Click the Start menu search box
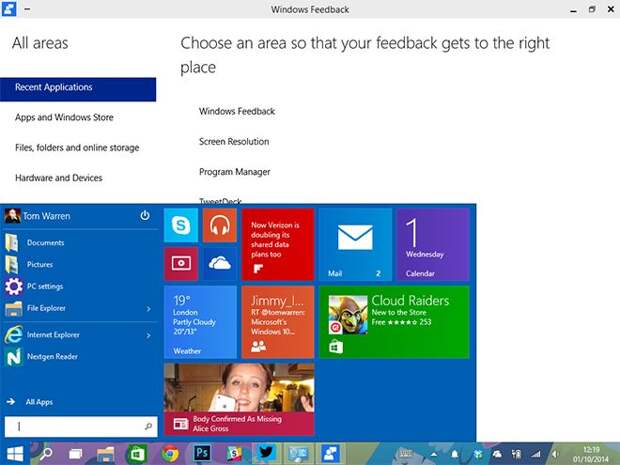 81,427
